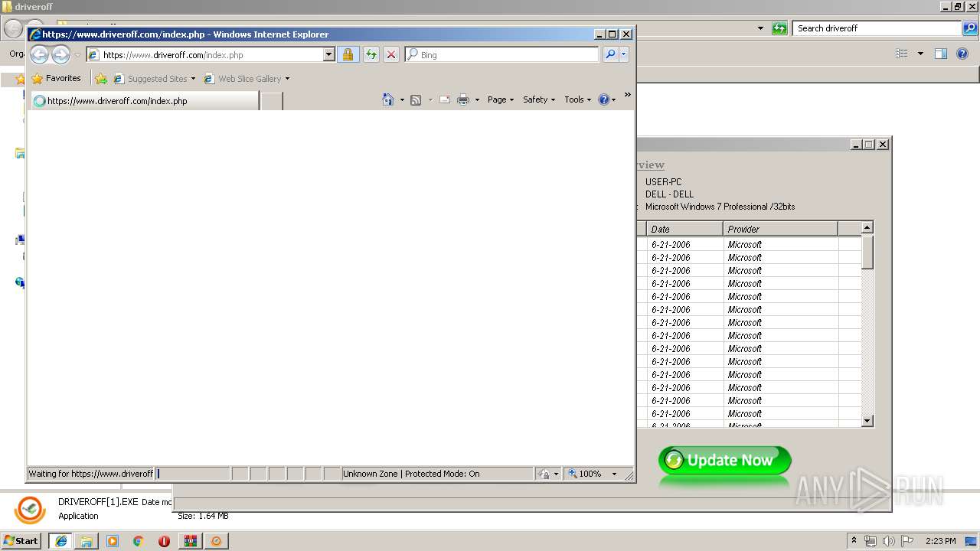Go forward in Internet Explorer

[x=60, y=54]
